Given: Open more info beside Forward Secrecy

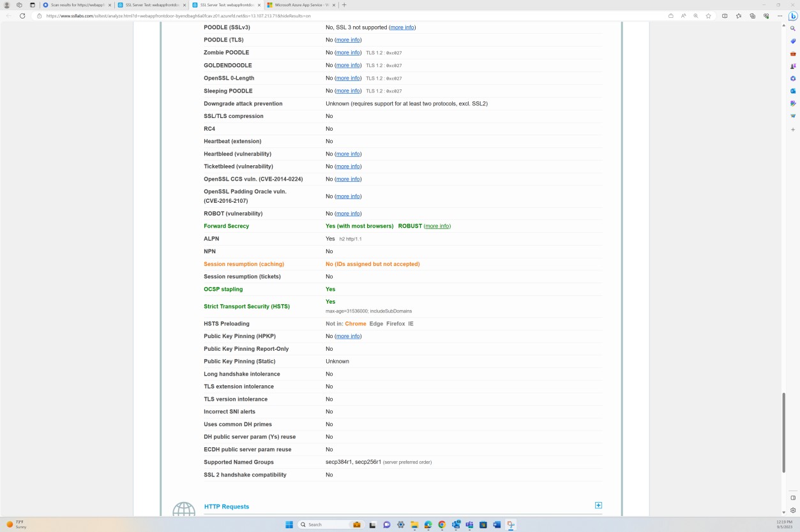Looking at the screenshot, I should click(x=437, y=226).
